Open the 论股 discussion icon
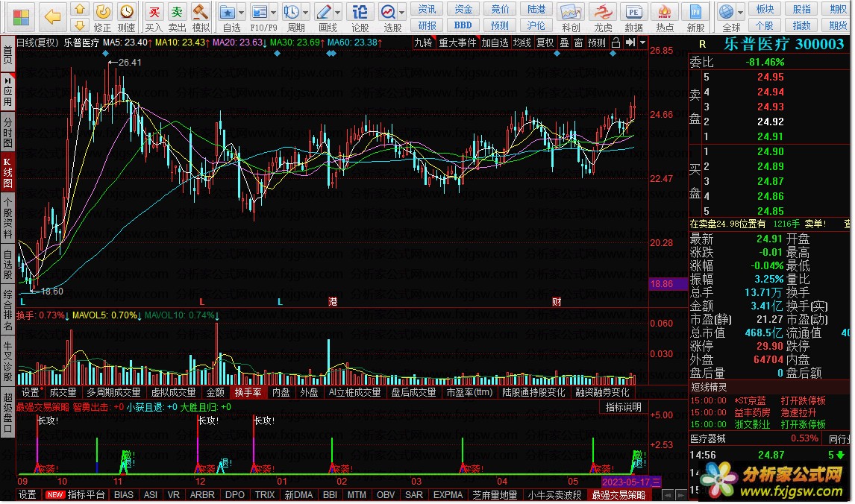Viewport: 855px width, 504px height. pyautogui.click(x=360, y=12)
